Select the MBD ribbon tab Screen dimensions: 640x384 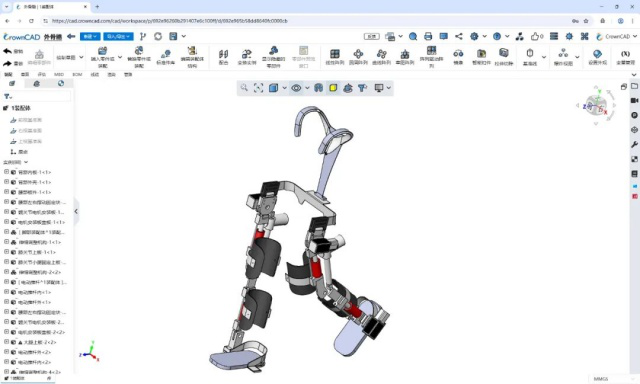coord(59,75)
